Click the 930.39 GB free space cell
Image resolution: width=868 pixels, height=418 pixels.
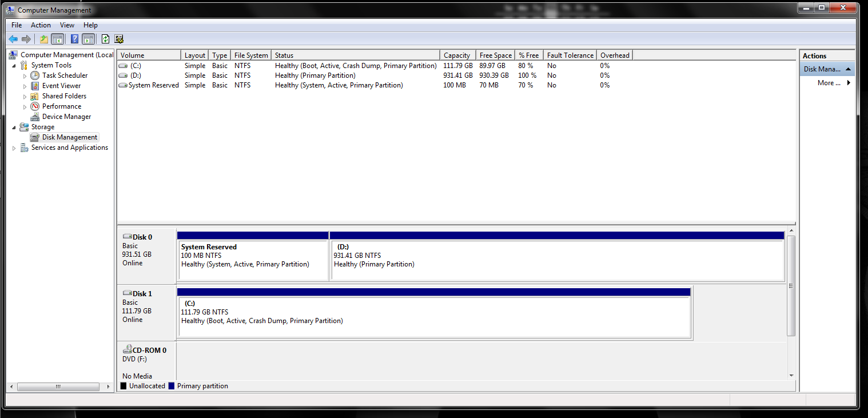(494, 75)
